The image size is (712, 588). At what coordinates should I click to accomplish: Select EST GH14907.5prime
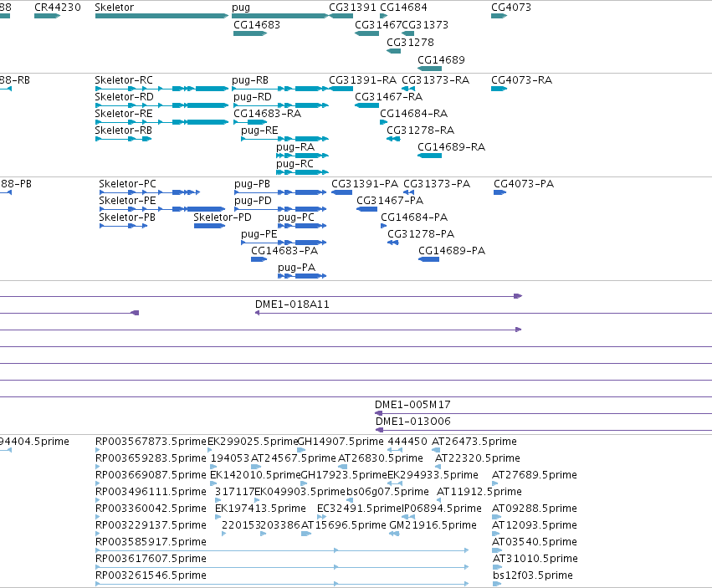click(341, 442)
